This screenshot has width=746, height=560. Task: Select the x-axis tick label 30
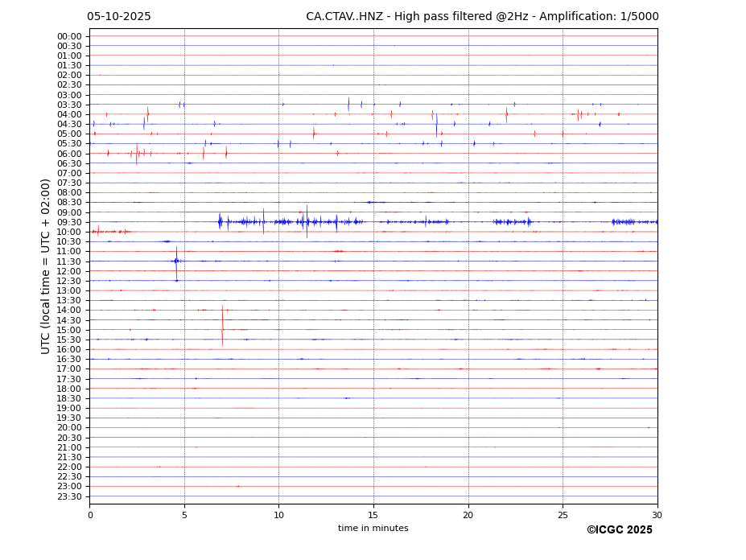(x=657, y=515)
